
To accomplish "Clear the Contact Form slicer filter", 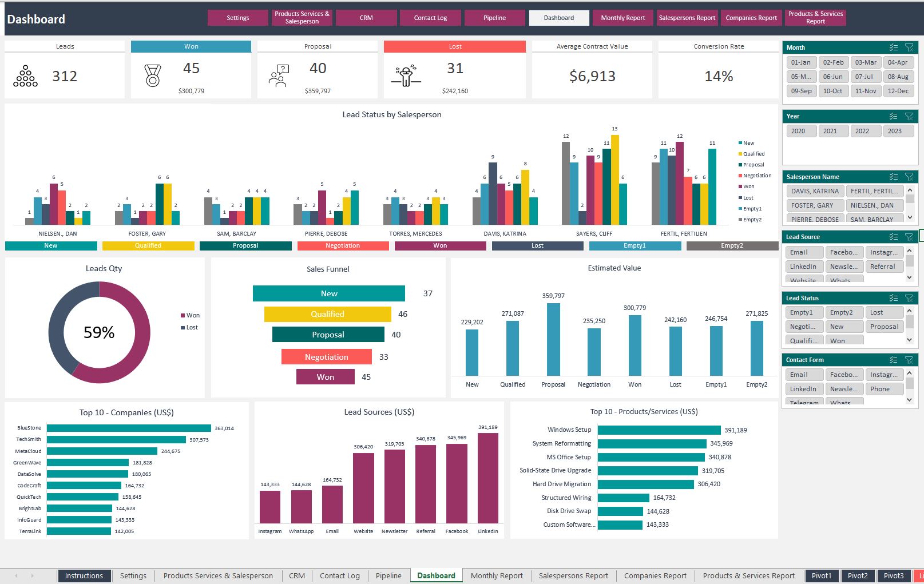I will tap(909, 360).
